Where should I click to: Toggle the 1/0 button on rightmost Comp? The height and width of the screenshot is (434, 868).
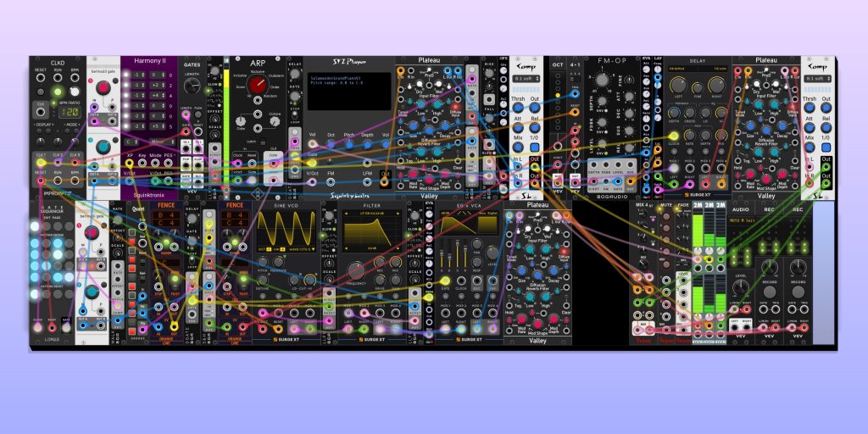click(827, 147)
